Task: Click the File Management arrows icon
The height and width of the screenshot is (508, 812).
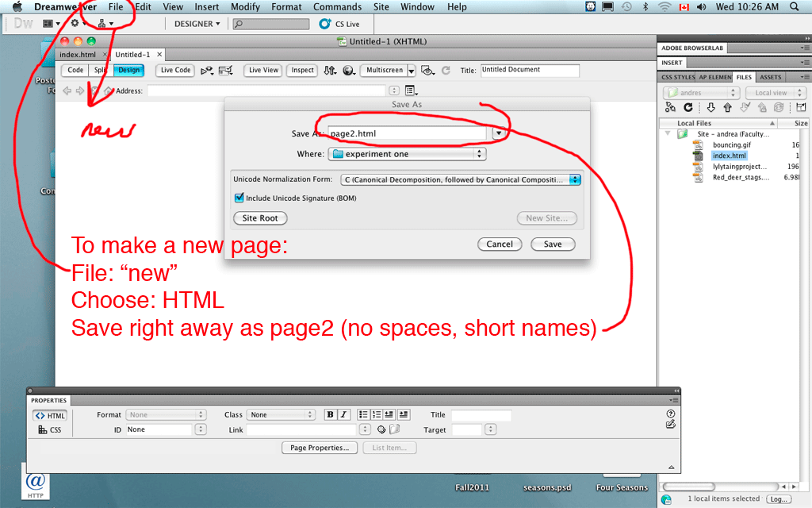Action: [330, 70]
